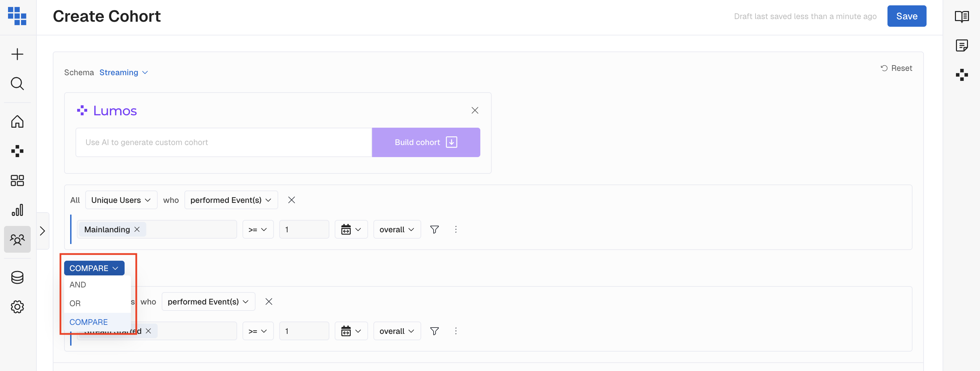
Task: Open first row overall dropdown
Action: coord(396,229)
